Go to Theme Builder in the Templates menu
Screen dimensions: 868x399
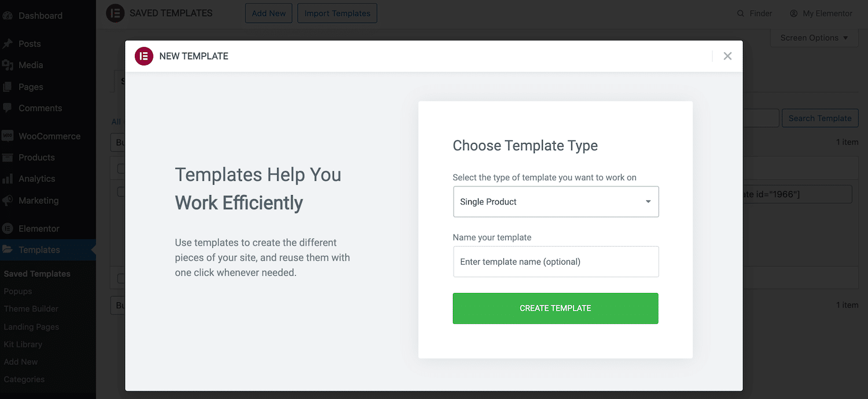click(31, 309)
